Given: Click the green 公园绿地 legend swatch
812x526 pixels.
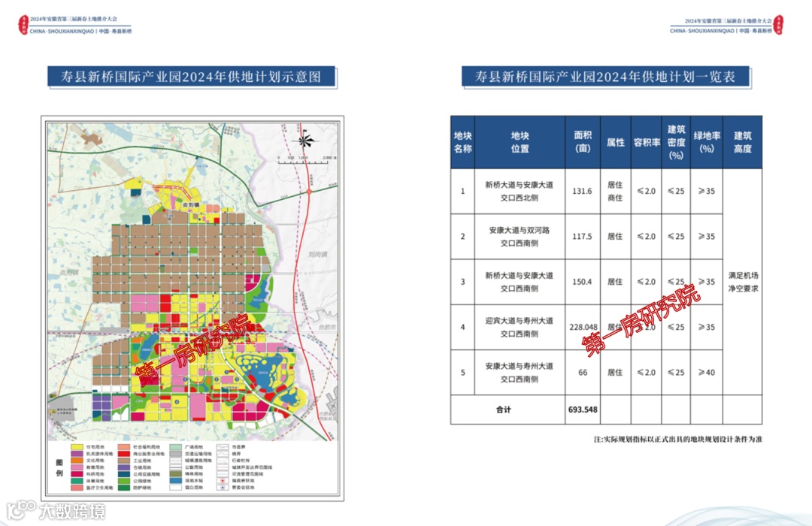Looking at the screenshot, I should 124,480.
